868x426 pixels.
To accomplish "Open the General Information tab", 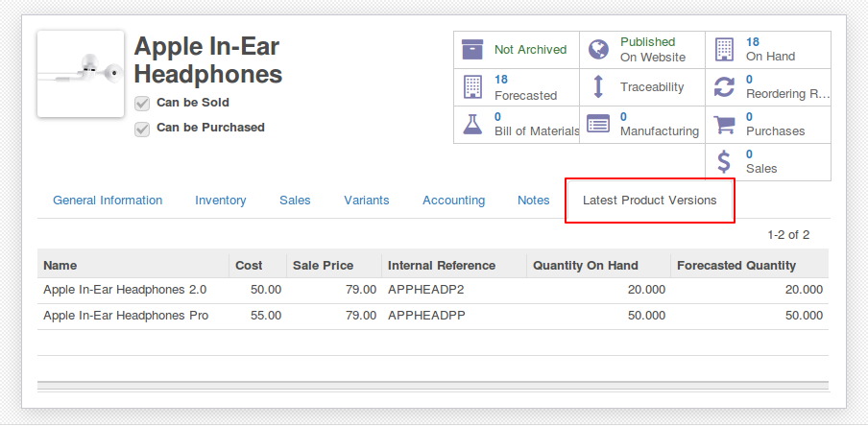I will coord(108,201).
